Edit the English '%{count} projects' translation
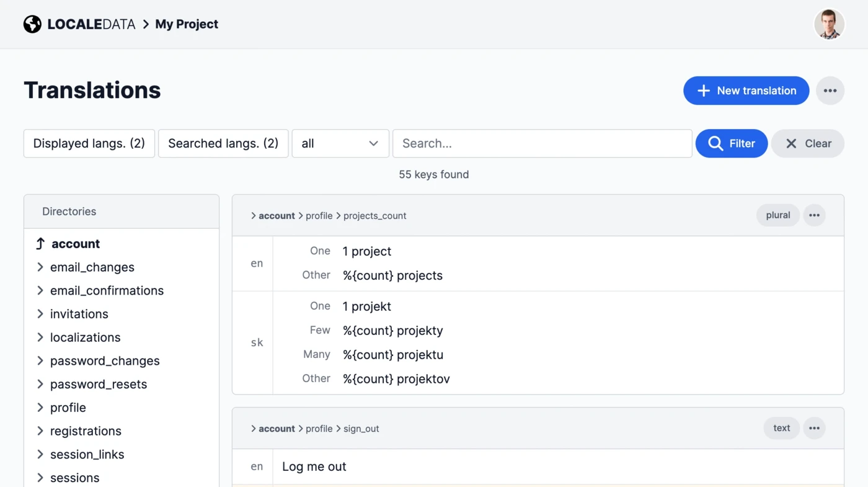This screenshot has width=868, height=487. pos(392,275)
